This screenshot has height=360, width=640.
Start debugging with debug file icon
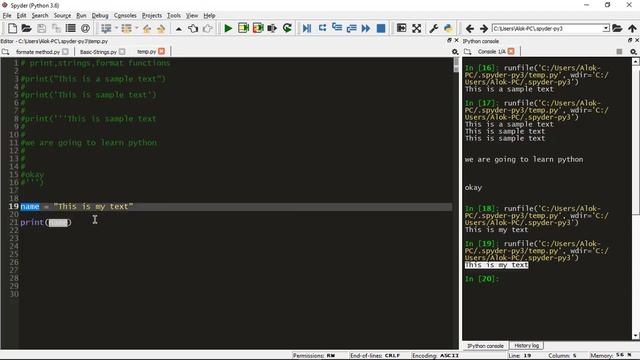[307, 28]
